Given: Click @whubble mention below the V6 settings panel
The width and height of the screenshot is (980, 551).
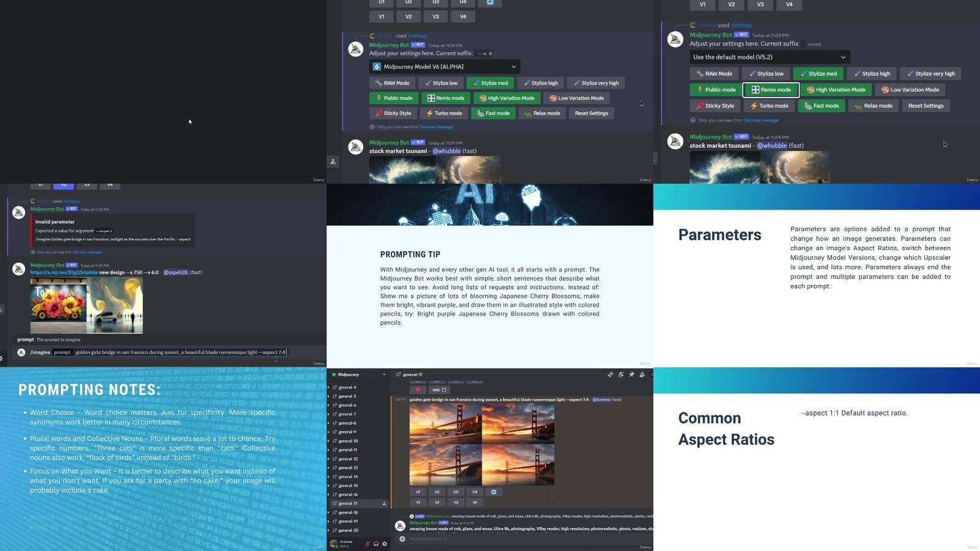Looking at the screenshot, I should [x=447, y=151].
